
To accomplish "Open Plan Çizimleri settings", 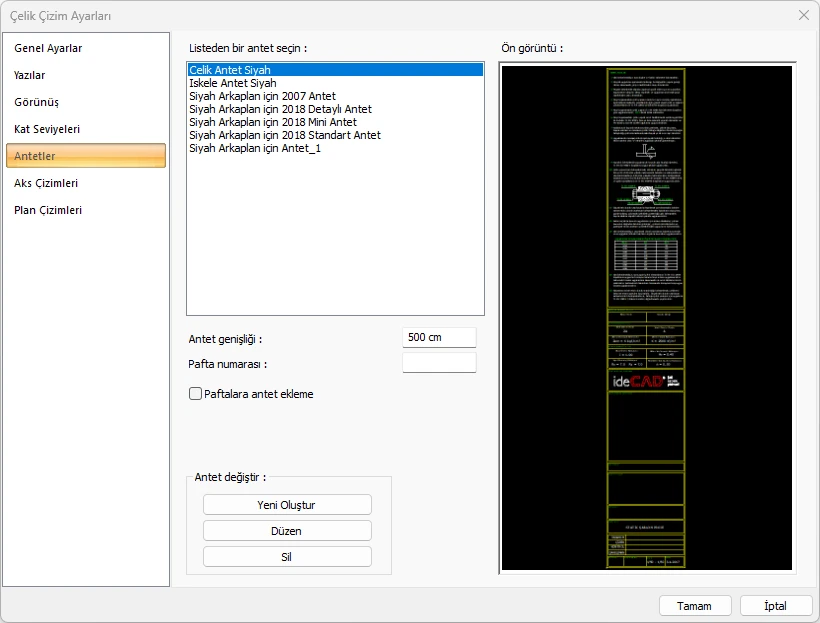I will 48,210.
